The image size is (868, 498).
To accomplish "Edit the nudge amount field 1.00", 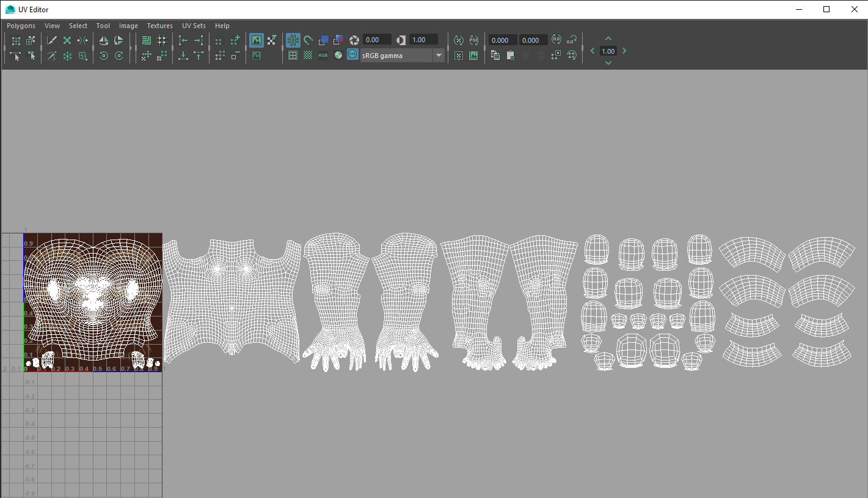I will click(x=608, y=51).
